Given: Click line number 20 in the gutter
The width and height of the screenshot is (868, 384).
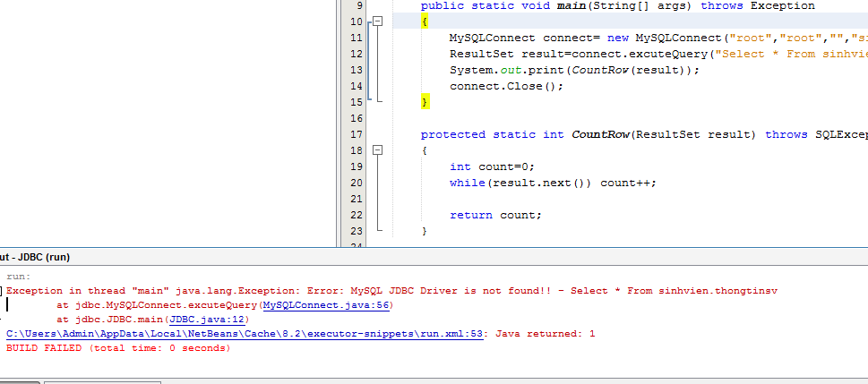Looking at the screenshot, I should pyautogui.click(x=356, y=183).
